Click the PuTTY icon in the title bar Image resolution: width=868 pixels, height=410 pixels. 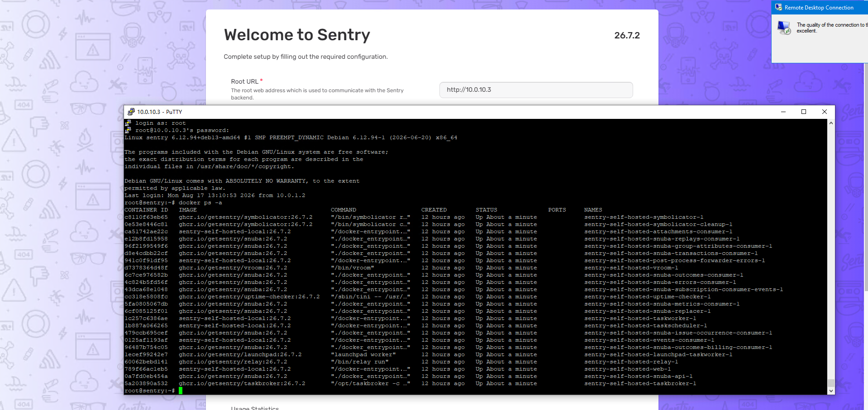(x=131, y=112)
